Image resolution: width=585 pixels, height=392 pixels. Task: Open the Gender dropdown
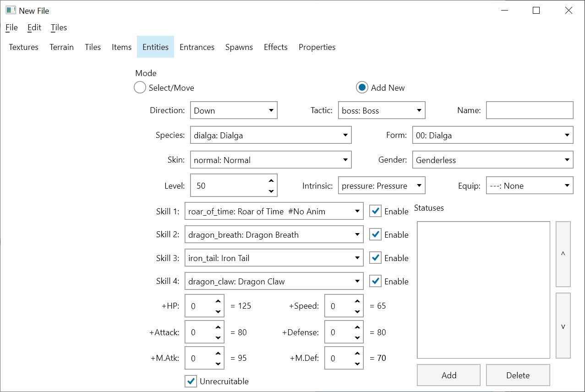[x=493, y=160]
